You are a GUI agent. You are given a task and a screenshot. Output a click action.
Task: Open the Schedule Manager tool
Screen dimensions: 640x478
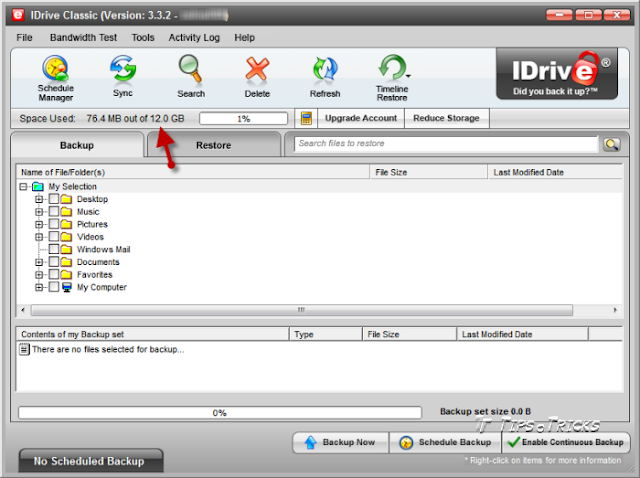coord(56,78)
